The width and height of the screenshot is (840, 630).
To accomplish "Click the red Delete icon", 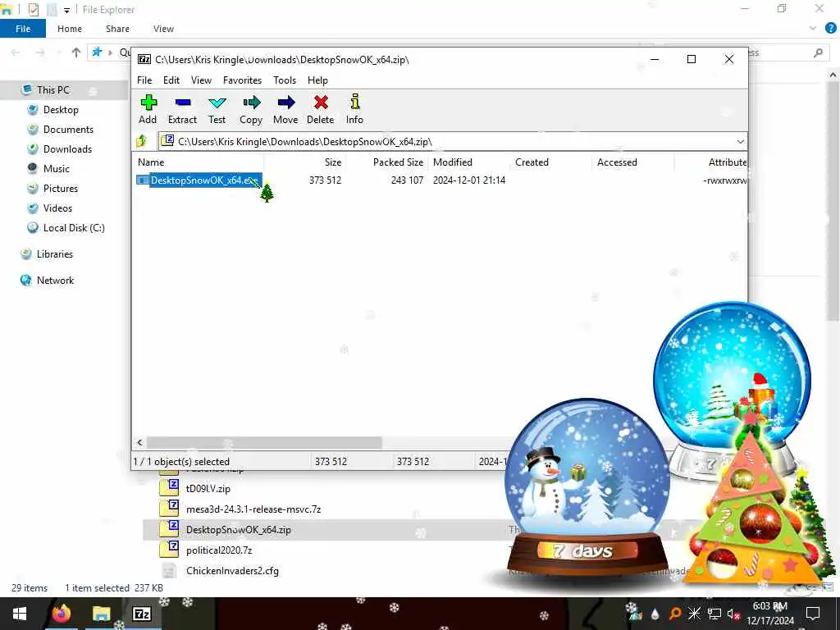I will click(x=321, y=109).
